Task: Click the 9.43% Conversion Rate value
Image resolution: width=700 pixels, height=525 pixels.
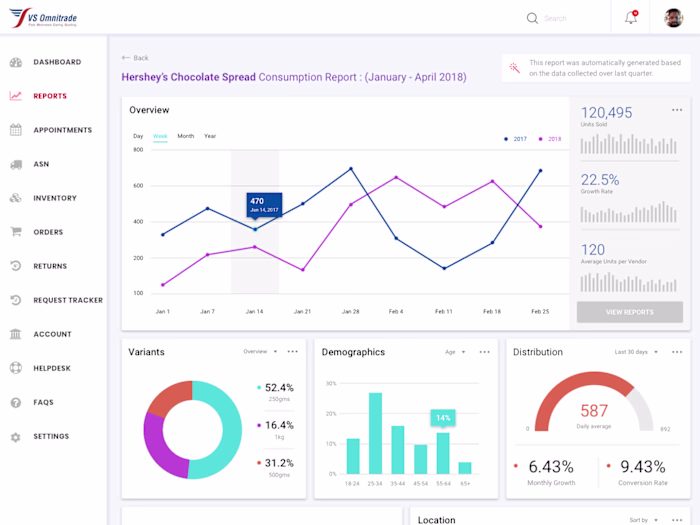Action: [x=643, y=467]
